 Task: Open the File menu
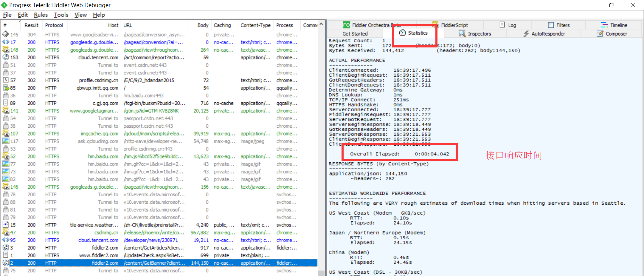(x=7, y=15)
